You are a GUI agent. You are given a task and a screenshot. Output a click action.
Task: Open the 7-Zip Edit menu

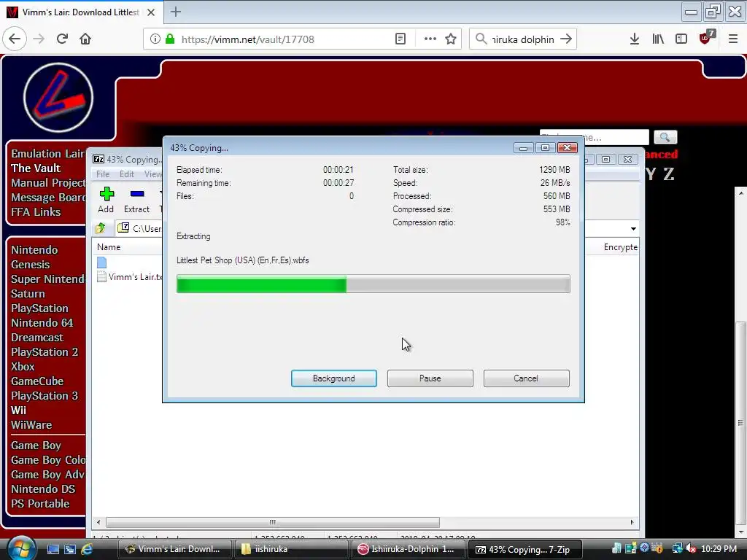pyautogui.click(x=126, y=174)
